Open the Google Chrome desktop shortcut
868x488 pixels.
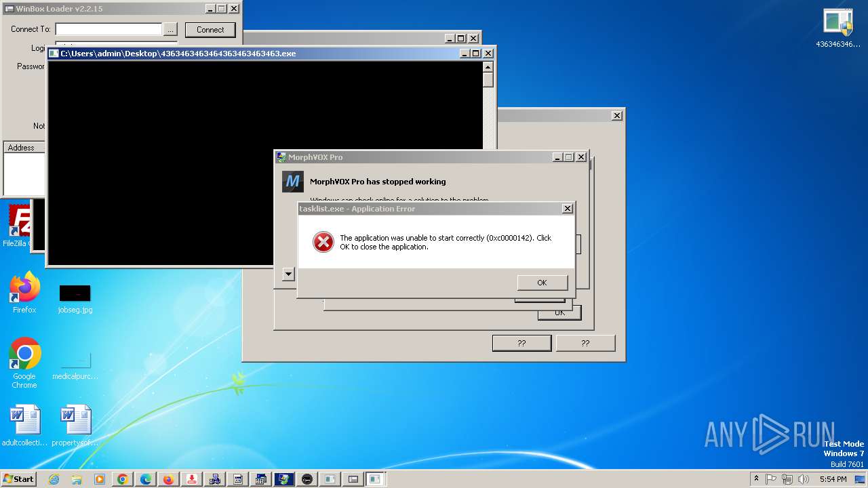tap(24, 363)
